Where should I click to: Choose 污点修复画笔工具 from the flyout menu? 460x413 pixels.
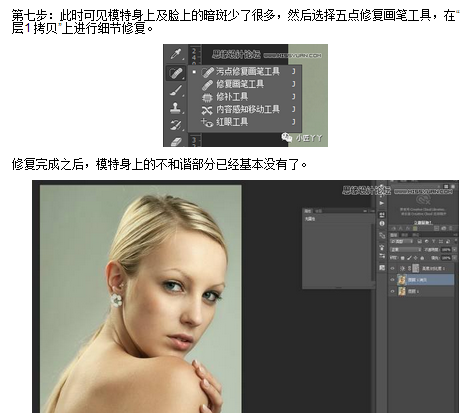[x=245, y=71]
